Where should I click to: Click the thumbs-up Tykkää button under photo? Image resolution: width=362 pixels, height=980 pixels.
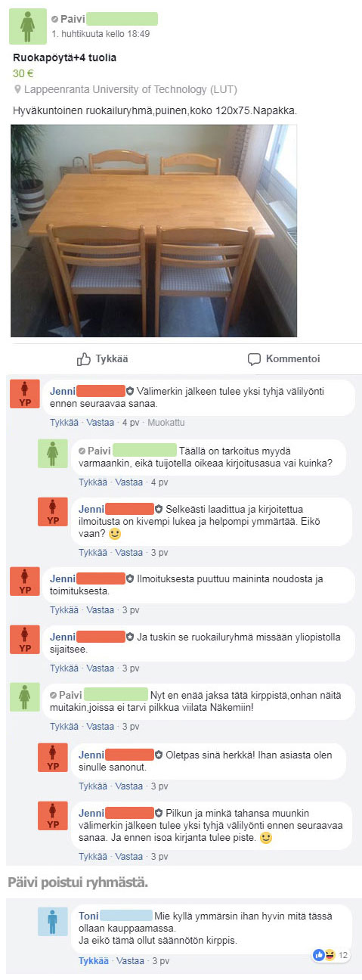coord(103,358)
